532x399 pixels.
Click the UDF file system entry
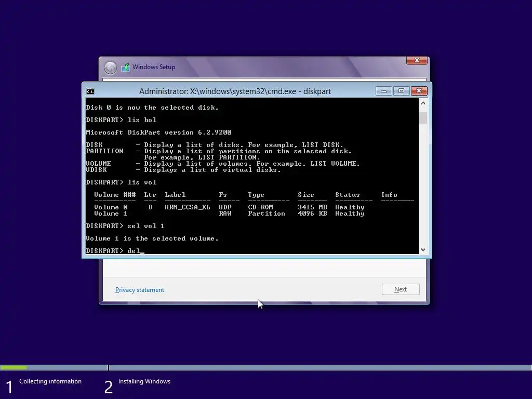[x=225, y=207]
